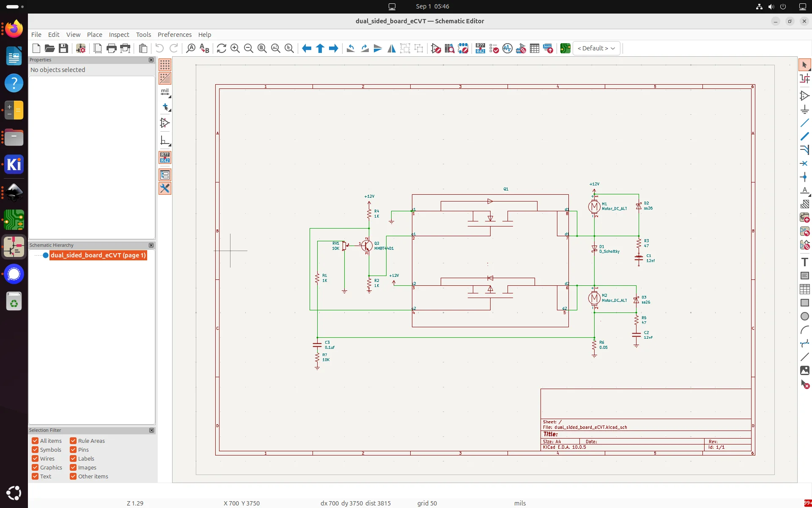Viewport: 812px width, 508px height.
Task: Open Symbol Fields Table icon
Action: click(x=535, y=48)
